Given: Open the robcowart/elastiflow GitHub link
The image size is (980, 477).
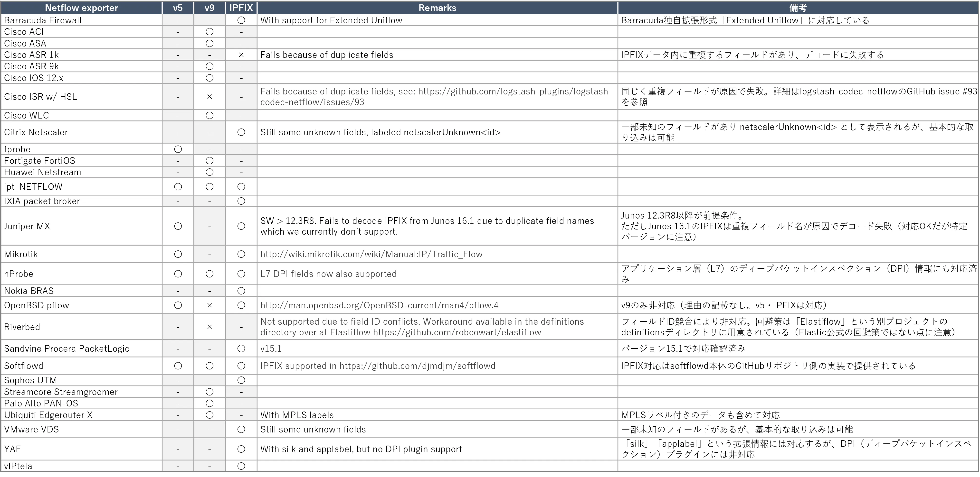Looking at the screenshot, I should coord(457,333).
